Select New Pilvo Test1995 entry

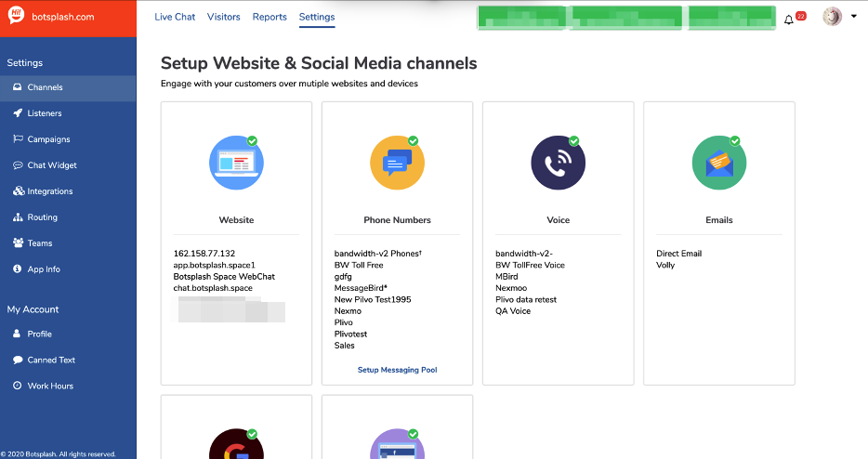click(373, 299)
